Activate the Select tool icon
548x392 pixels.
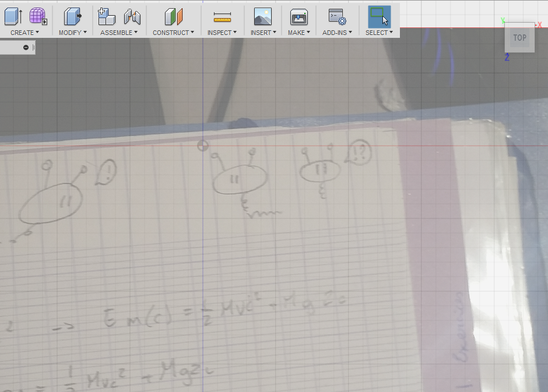click(x=379, y=16)
